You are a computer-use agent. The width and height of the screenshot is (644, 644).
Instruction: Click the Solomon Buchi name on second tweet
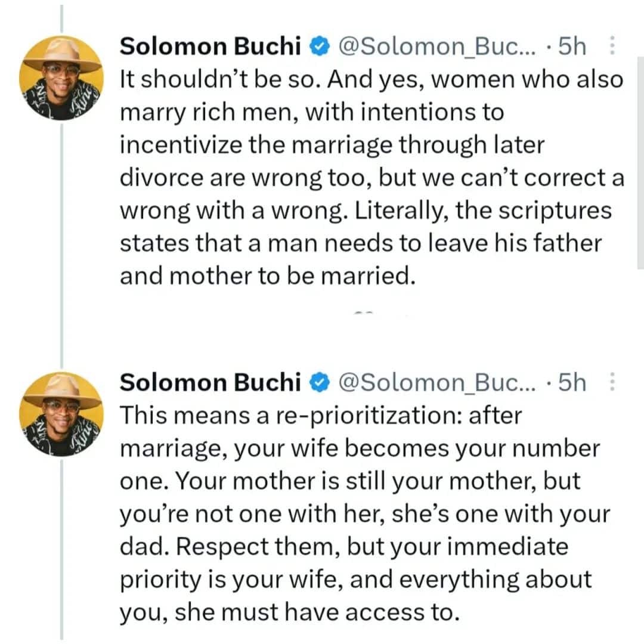point(210,383)
